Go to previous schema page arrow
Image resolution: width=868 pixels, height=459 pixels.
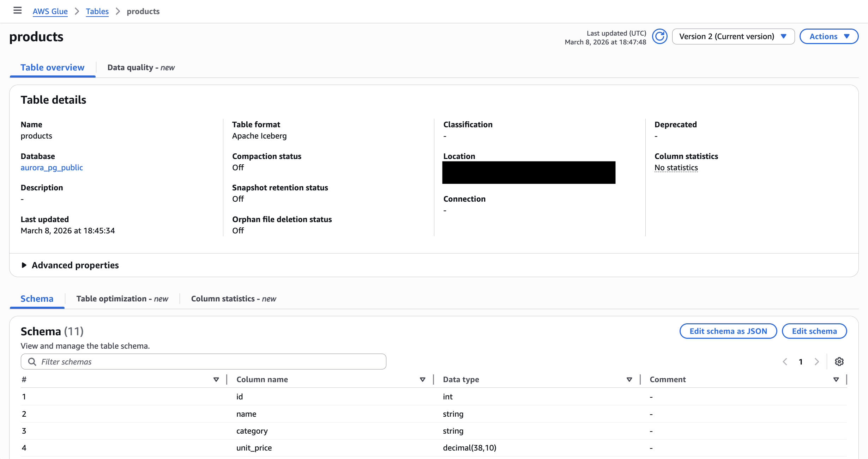(785, 362)
